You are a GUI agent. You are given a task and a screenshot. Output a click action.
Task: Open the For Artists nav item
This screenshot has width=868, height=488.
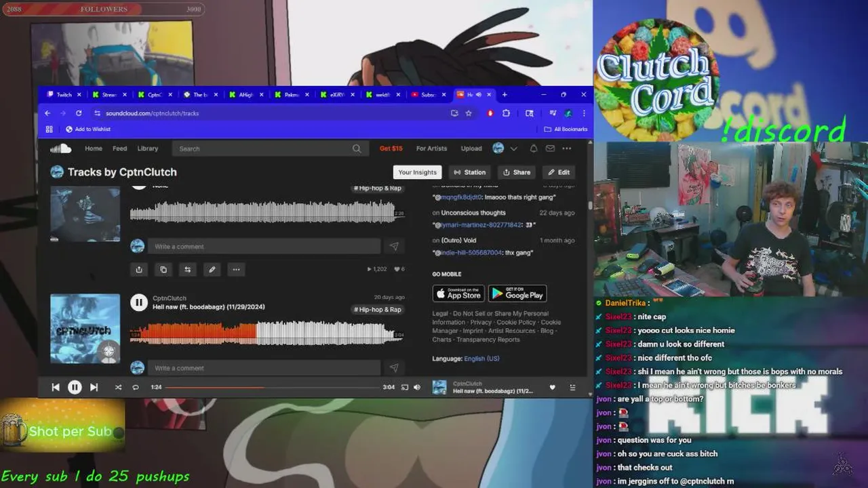tap(431, 148)
